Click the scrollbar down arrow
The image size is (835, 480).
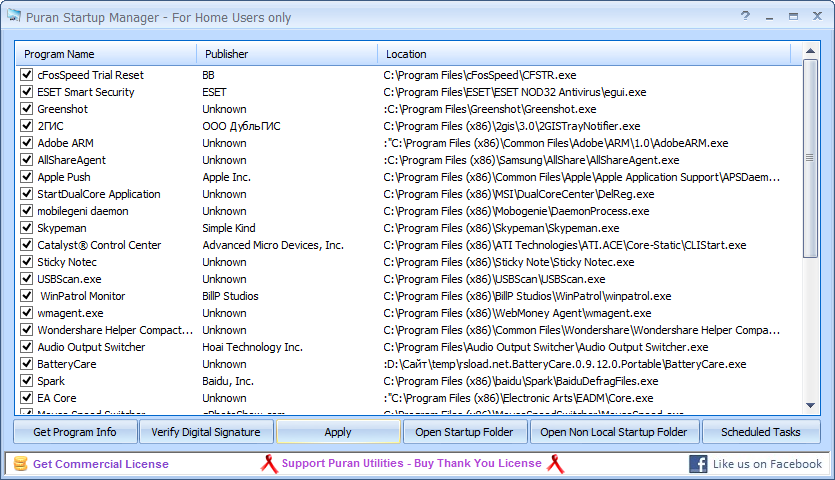point(811,406)
